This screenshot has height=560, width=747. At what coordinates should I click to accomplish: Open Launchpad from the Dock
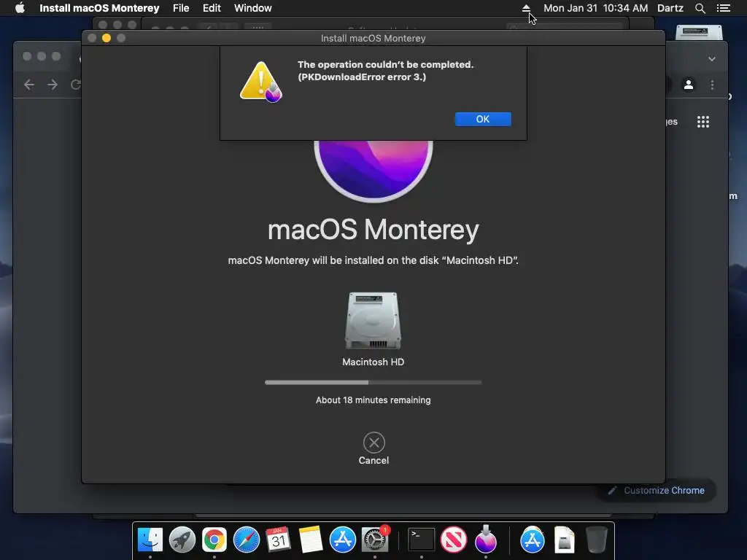(x=182, y=540)
